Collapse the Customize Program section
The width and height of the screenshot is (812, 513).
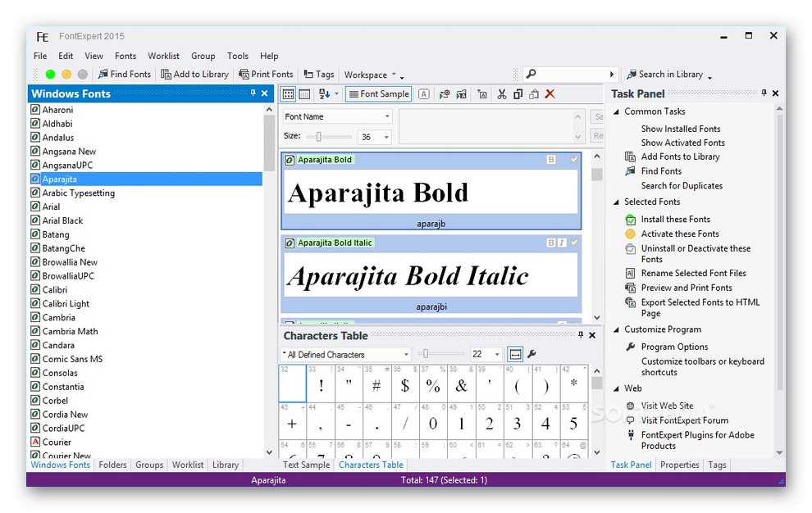tap(616, 329)
